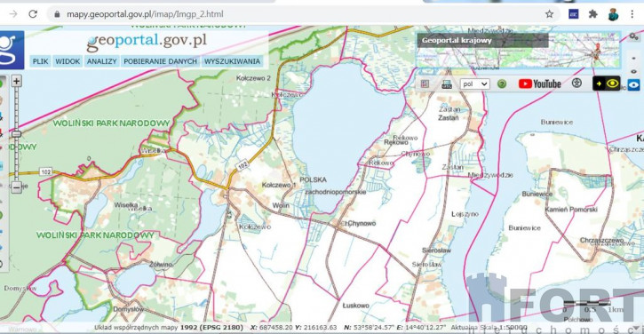Open the Chrome three-dot menu

(x=632, y=14)
